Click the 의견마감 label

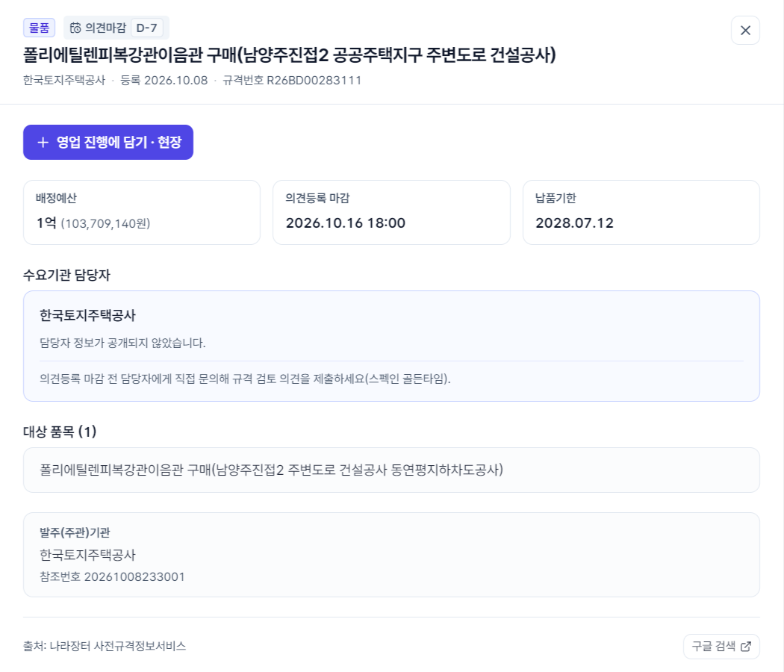point(105,28)
